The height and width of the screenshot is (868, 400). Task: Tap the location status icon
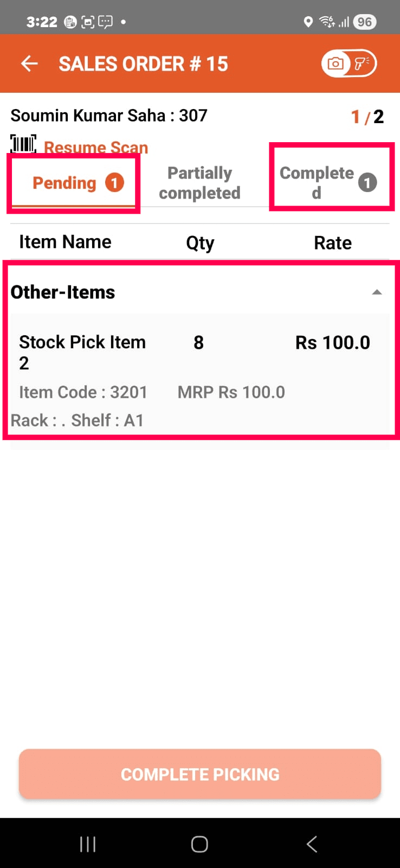[x=308, y=22]
